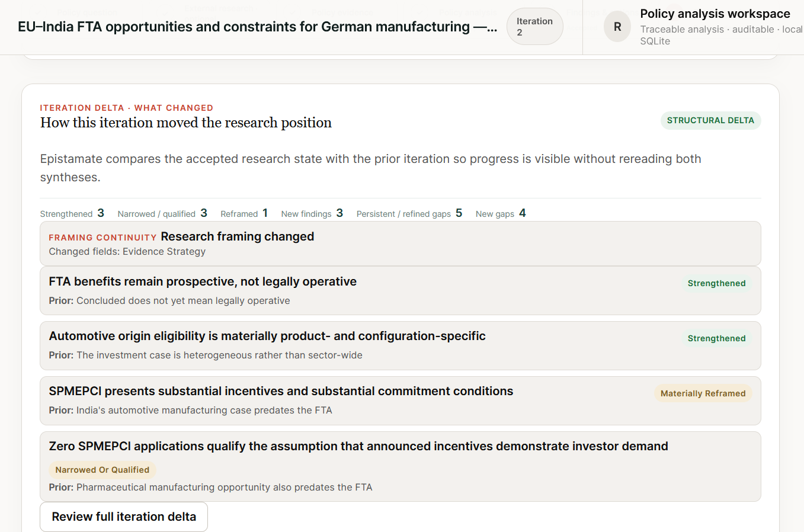The height and width of the screenshot is (532, 804).
Task: Click the Epistamate comparison description paragraph
Action: coord(370,168)
